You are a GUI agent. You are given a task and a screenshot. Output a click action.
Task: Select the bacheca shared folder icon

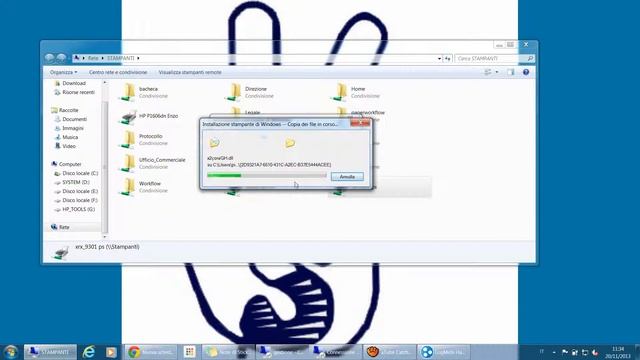point(128,92)
